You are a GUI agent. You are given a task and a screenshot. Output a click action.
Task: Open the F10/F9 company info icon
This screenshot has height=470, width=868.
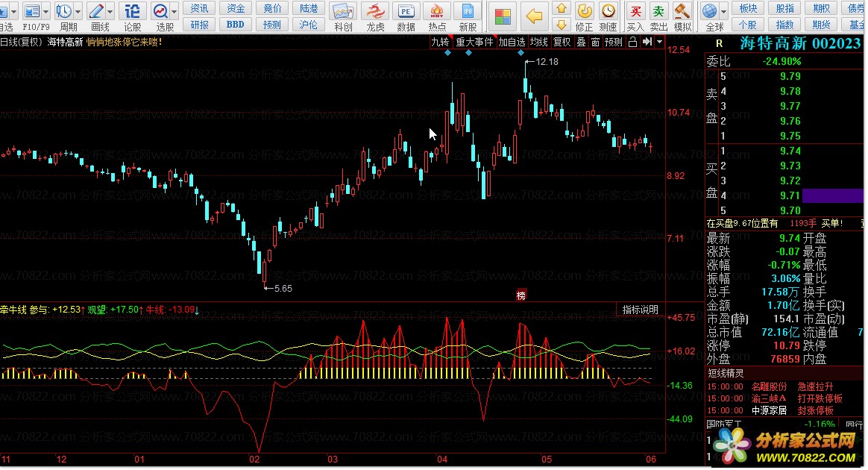(32, 11)
